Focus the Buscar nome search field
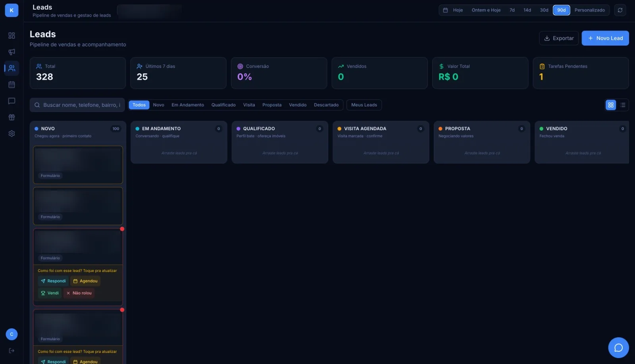 (x=77, y=105)
